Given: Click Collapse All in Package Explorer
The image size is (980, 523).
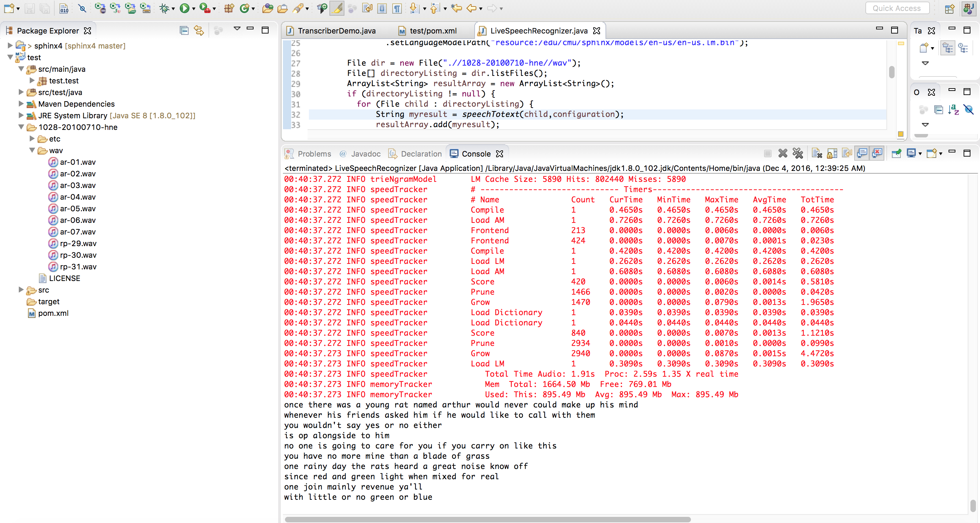Looking at the screenshot, I should (x=184, y=30).
